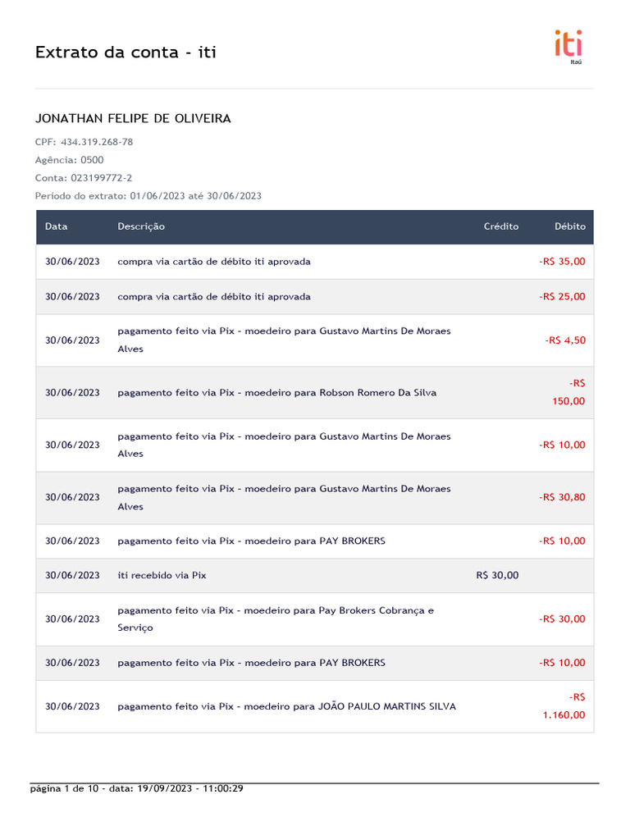Image resolution: width=630 pixels, height=840 pixels.
Task: Click the 'Período do extrato' date range
Action: point(148,196)
